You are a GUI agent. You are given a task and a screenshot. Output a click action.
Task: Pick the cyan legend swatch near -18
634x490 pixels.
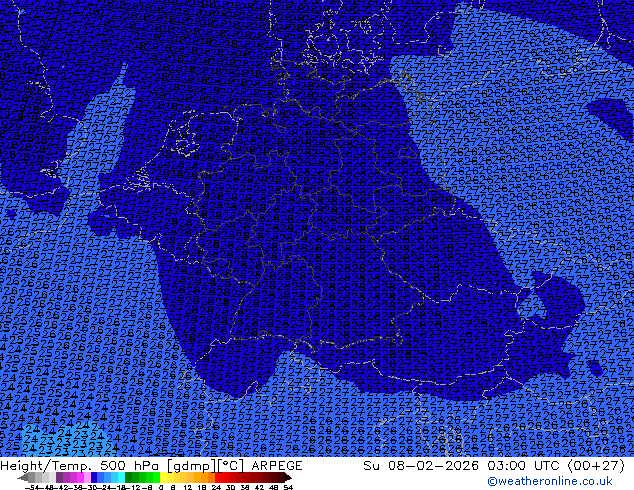[121, 477]
